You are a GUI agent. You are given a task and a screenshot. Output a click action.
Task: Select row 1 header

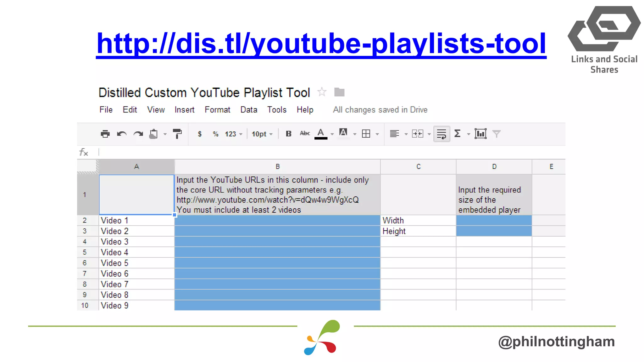pos(88,195)
